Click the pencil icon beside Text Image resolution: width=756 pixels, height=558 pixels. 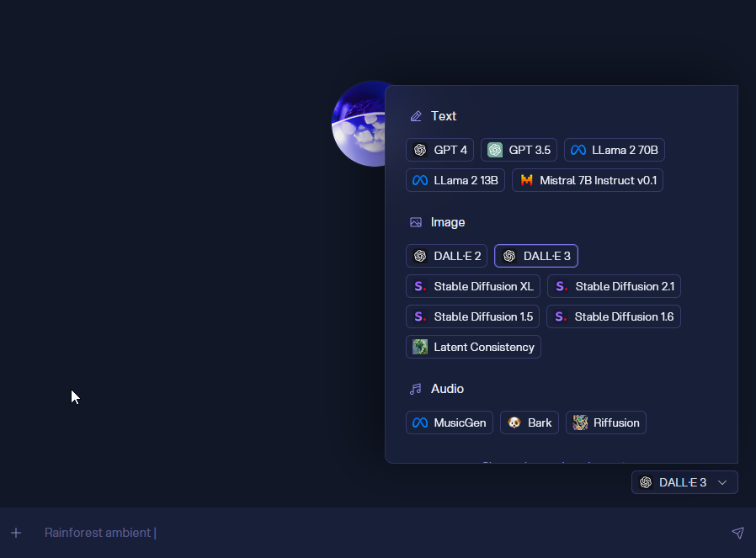[x=416, y=116]
